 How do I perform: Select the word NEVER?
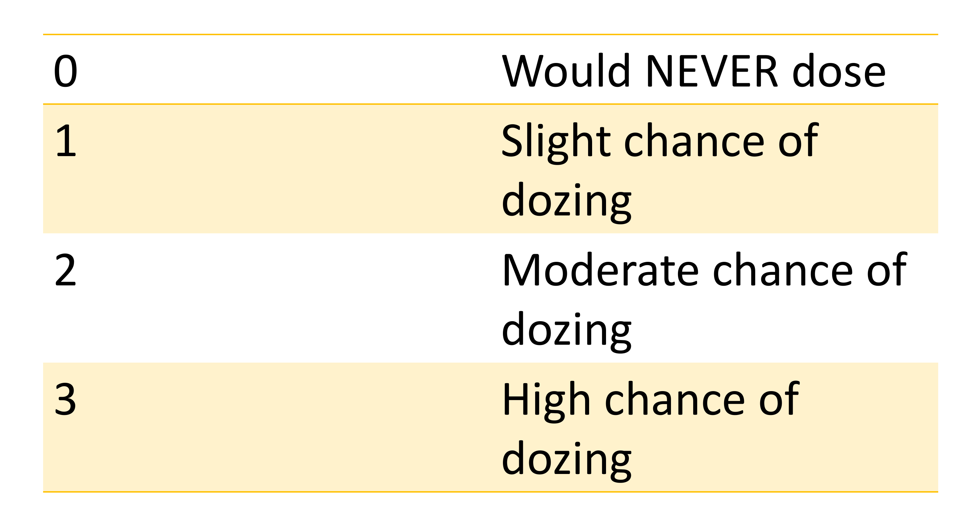pyautogui.click(x=711, y=71)
